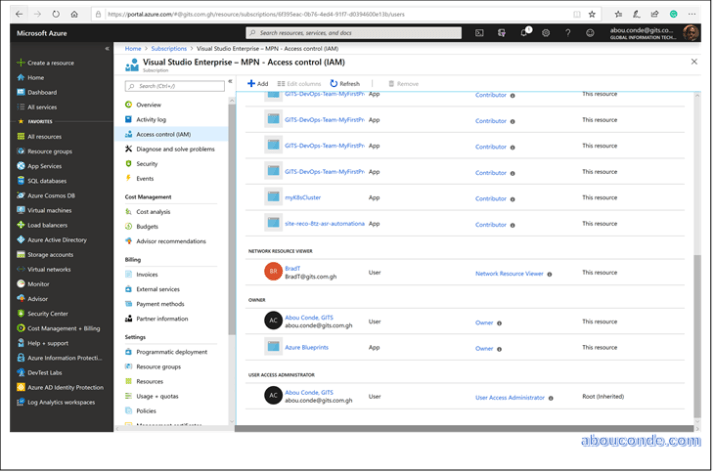Click Add role assignment button
The width and height of the screenshot is (714, 472).
(x=258, y=84)
